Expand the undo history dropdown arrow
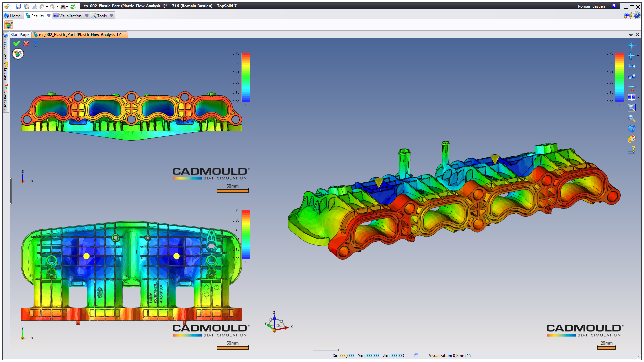The width and height of the screenshot is (644, 362). coord(47,7)
